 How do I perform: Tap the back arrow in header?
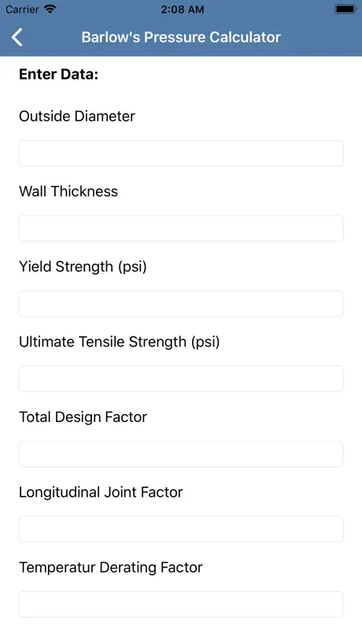[17, 37]
